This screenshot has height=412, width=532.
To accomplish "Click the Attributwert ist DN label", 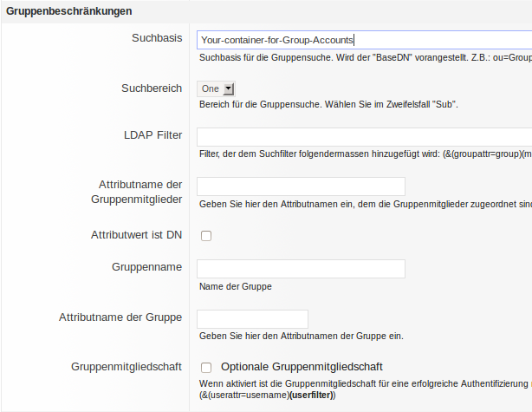I will click(136, 235).
